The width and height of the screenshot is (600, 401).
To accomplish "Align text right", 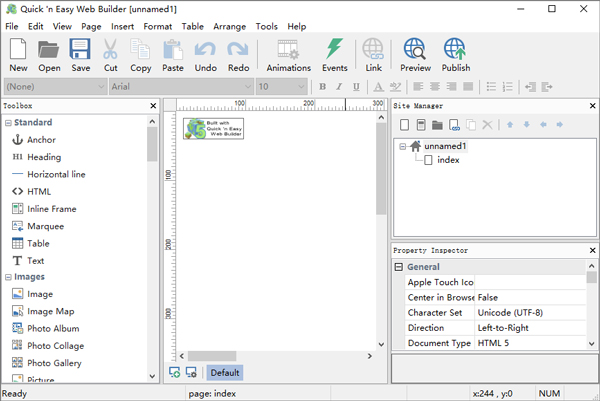I will [451, 87].
